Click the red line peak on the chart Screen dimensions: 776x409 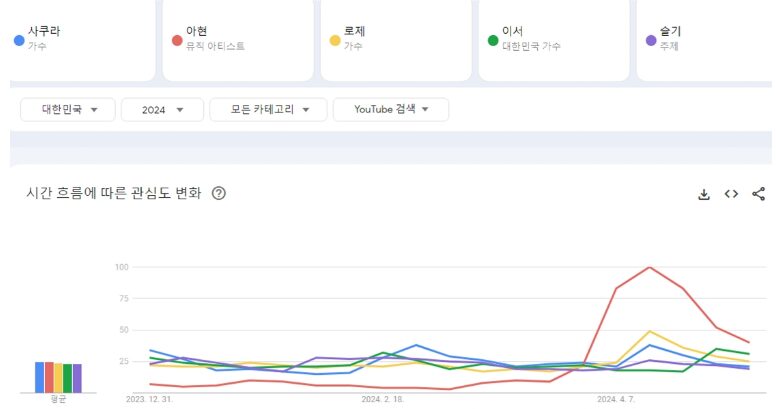point(650,267)
